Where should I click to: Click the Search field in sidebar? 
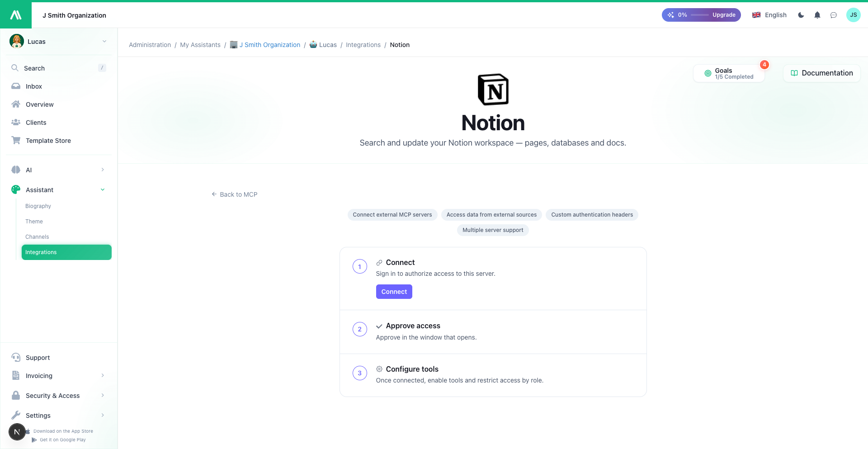[59, 68]
